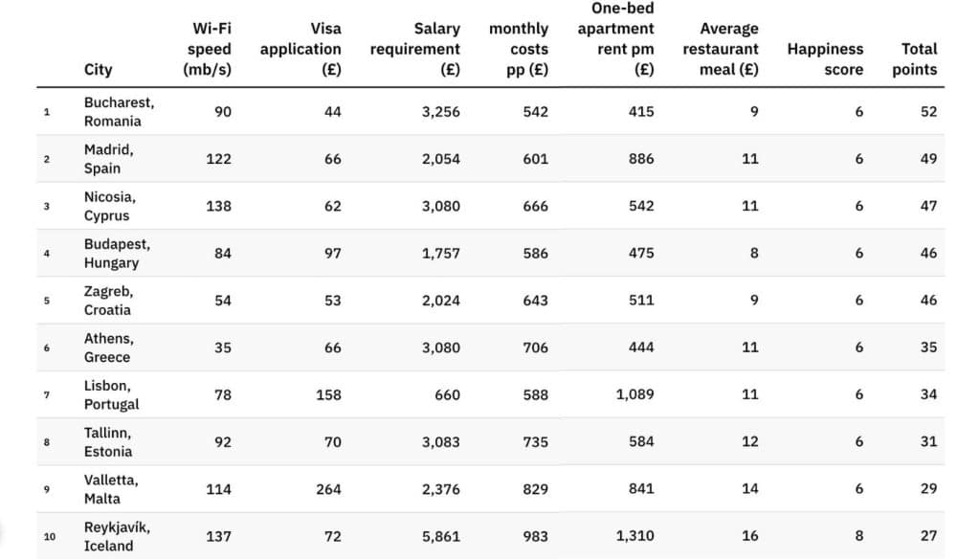Select the Lisbon, Portugal city cell
This screenshot has width=980, height=560.
point(111,394)
